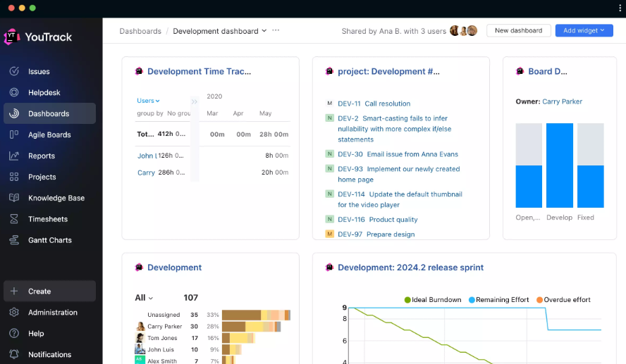Image resolution: width=626 pixels, height=364 pixels.
Task: Click Carry's row in time tracking
Action: [212, 172]
